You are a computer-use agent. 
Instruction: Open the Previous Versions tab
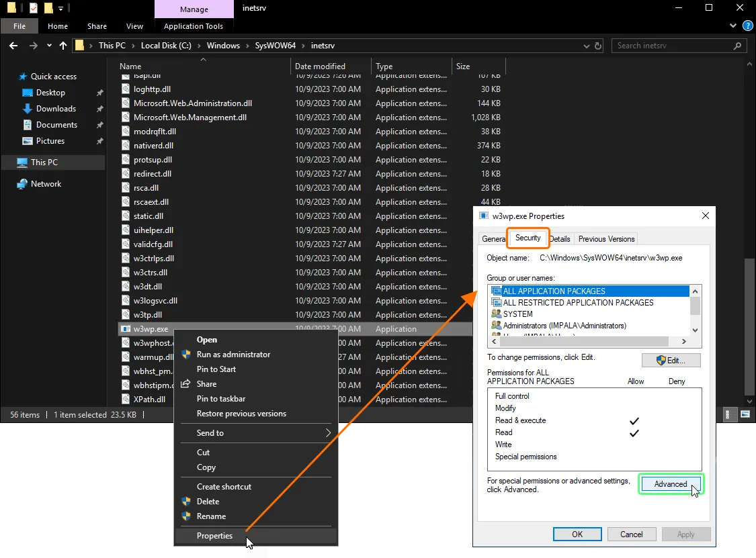click(607, 239)
